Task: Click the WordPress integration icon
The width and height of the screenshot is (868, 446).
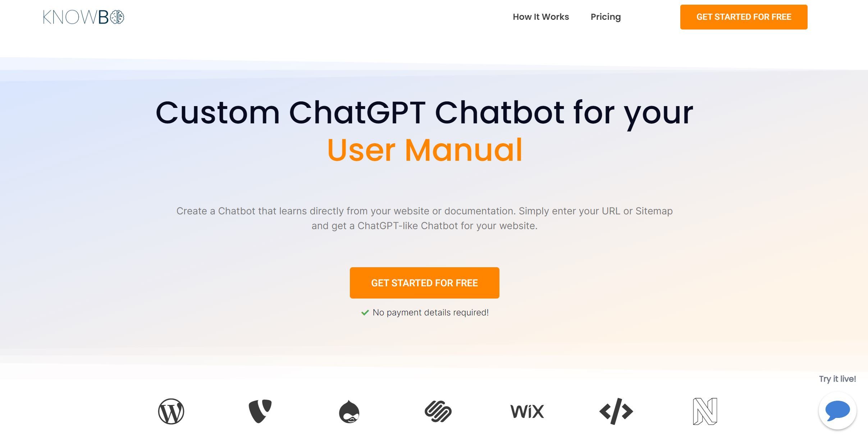Action: tap(171, 410)
